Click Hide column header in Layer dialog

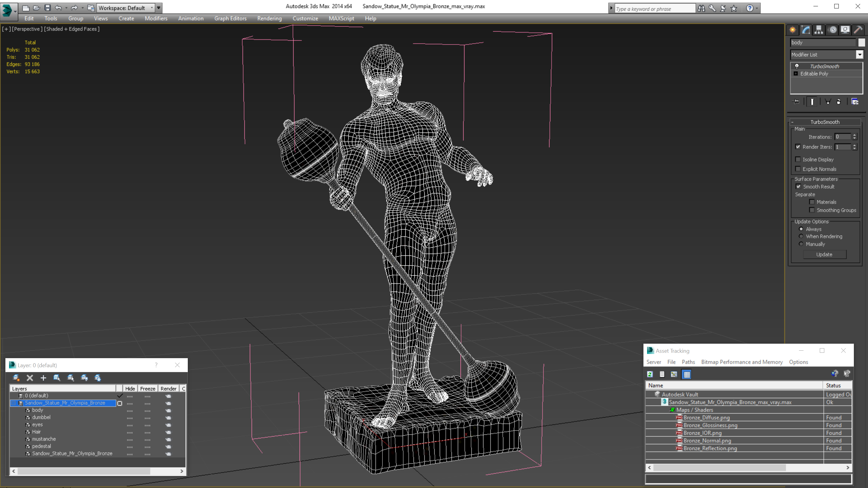point(130,388)
